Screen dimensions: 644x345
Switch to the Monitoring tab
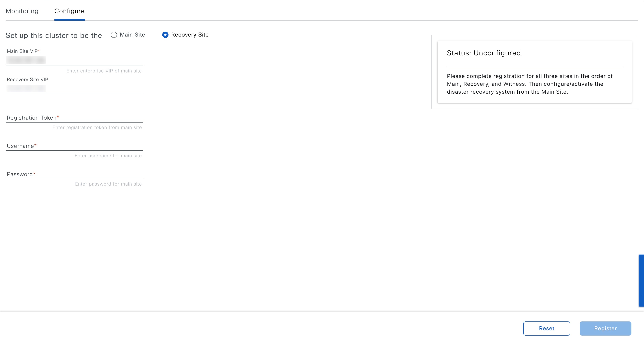coord(22,11)
